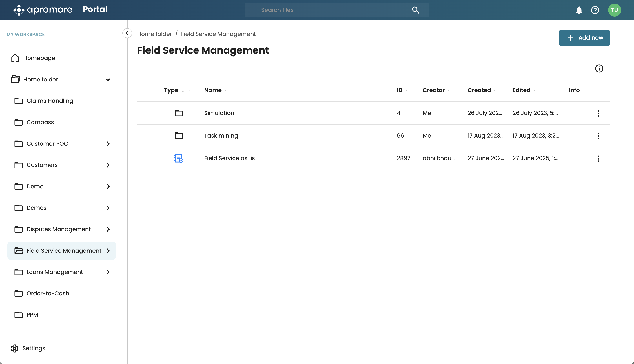634x364 pixels.
Task: Click the Field Service as-is log icon
Action: (178, 158)
